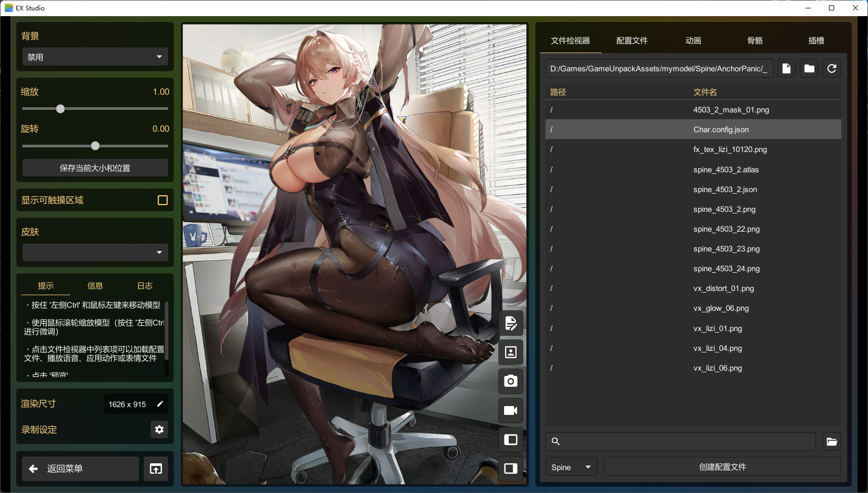Select file spine_4503_2.json

(x=693, y=189)
